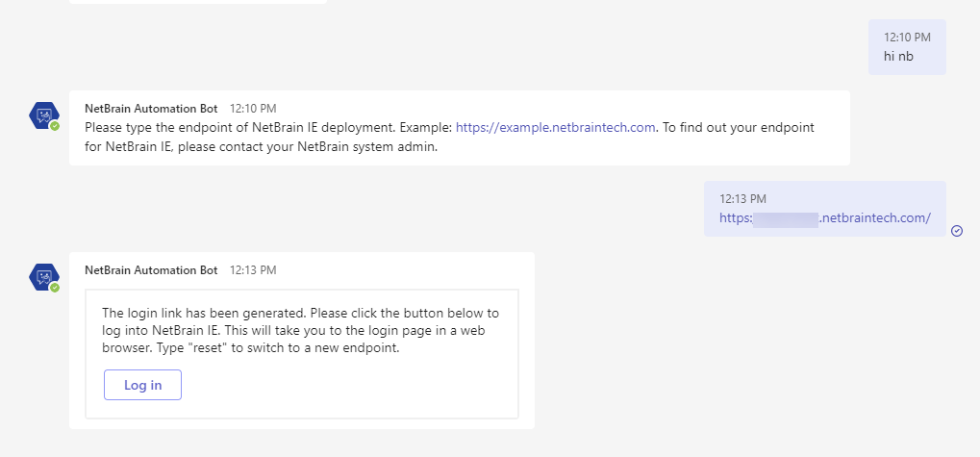Viewport: 980px width, 457px height.
Task: Click the 12:13 PM timestamp beside the bot name
Action: [253, 270]
